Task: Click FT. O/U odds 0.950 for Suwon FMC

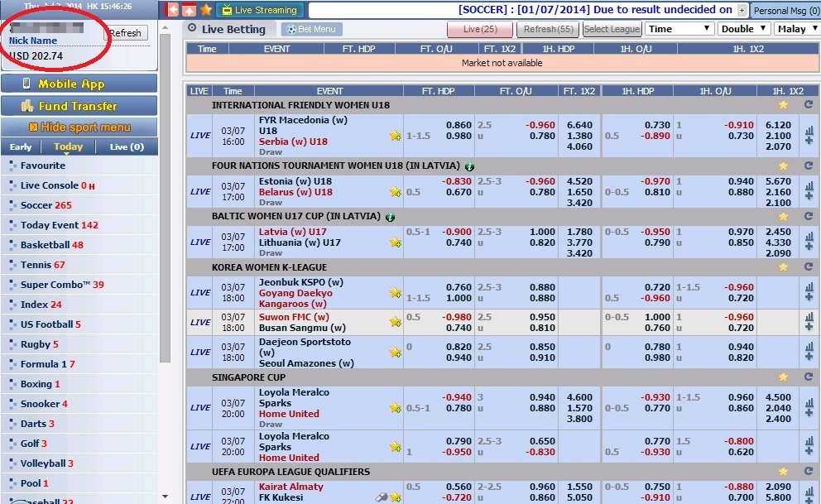Action: click(542, 317)
